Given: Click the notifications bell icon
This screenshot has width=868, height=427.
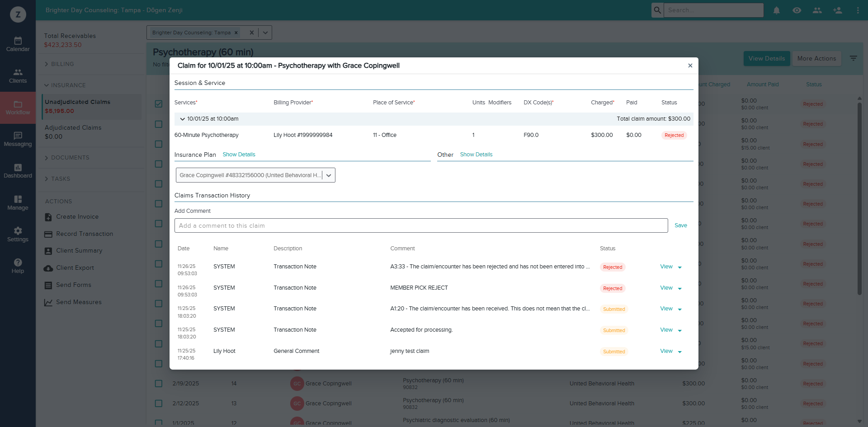Looking at the screenshot, I should pyautogui.click(x=776, y=10).
